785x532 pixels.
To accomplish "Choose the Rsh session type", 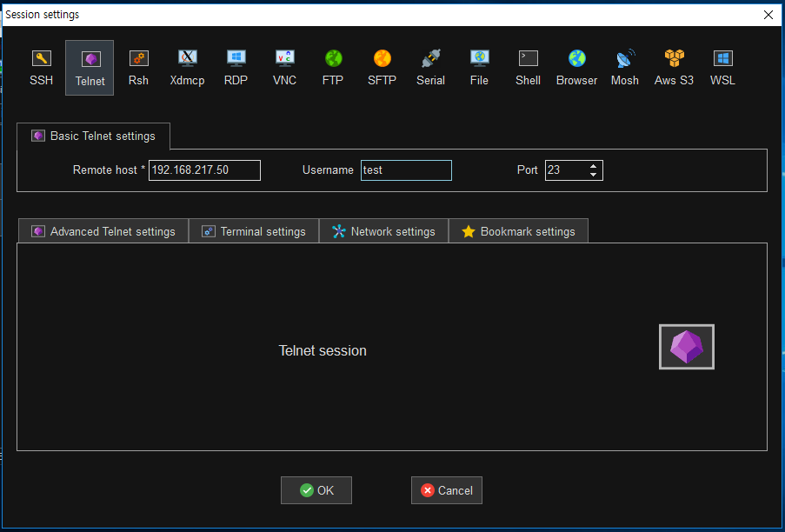I will 138,68.
